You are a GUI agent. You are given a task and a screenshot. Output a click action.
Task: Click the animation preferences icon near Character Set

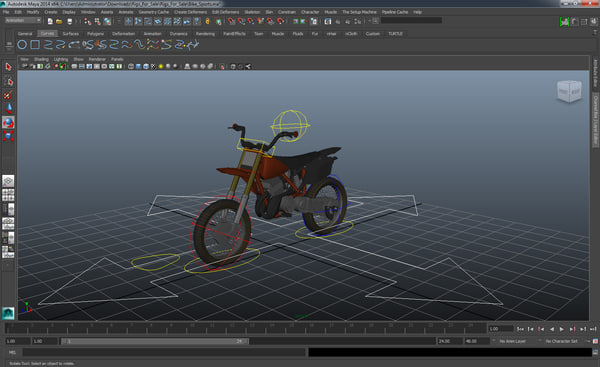(x=595, y=341)
